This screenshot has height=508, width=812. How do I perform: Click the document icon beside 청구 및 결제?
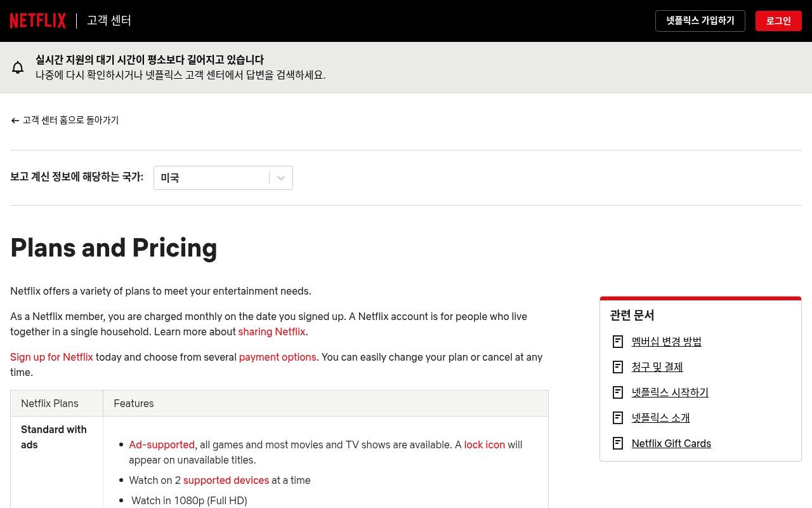click(x=618, y=367)
